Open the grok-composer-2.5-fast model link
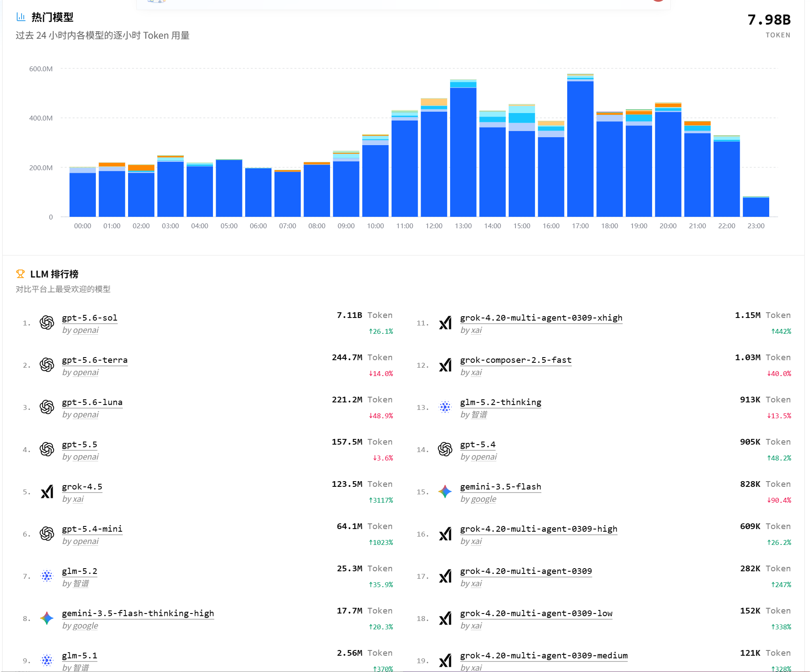Image resolution: width=811 pixels, height=672 pixels. coord(516,360)
